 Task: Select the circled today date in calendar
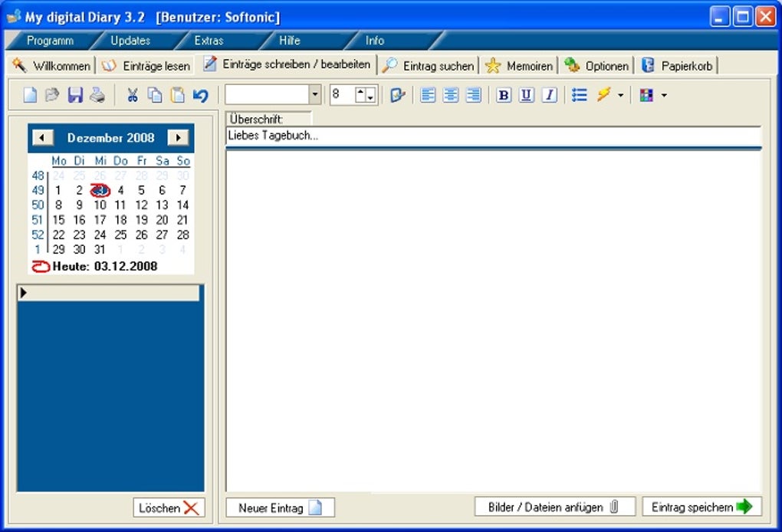100,190
